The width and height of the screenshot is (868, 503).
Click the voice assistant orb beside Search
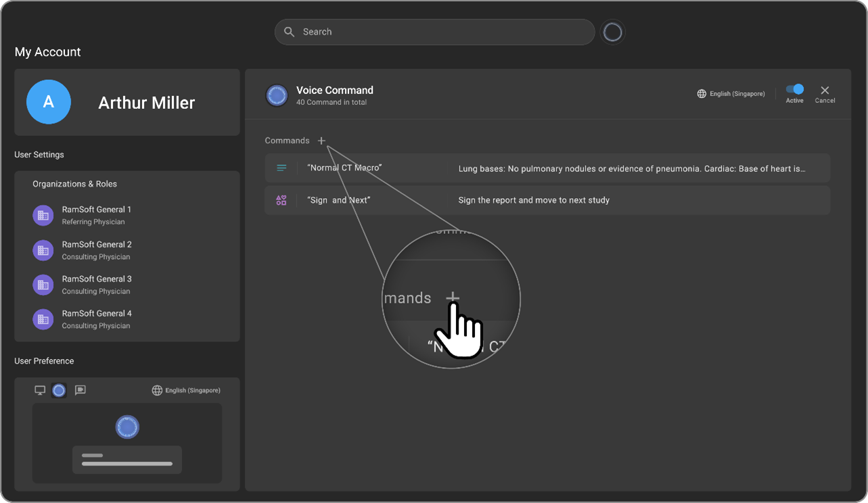pyautogui.click(x=612, y=32)
